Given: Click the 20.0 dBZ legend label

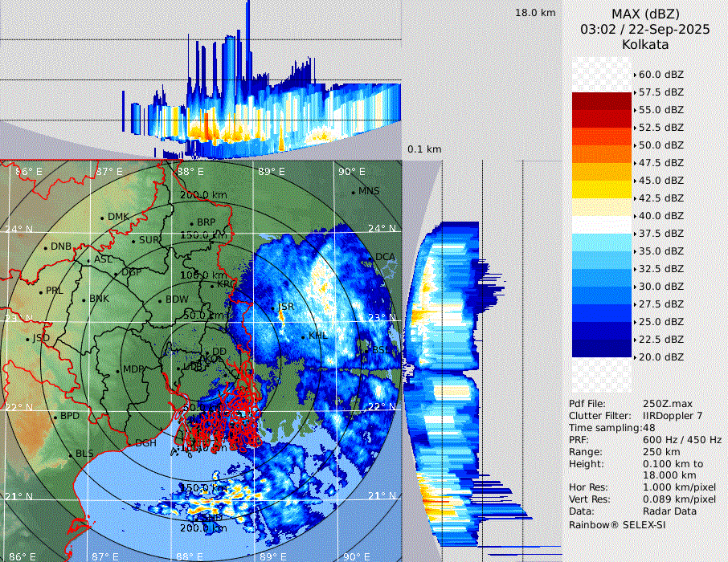Looking at the screenshot, I should [x=661, y=356].
